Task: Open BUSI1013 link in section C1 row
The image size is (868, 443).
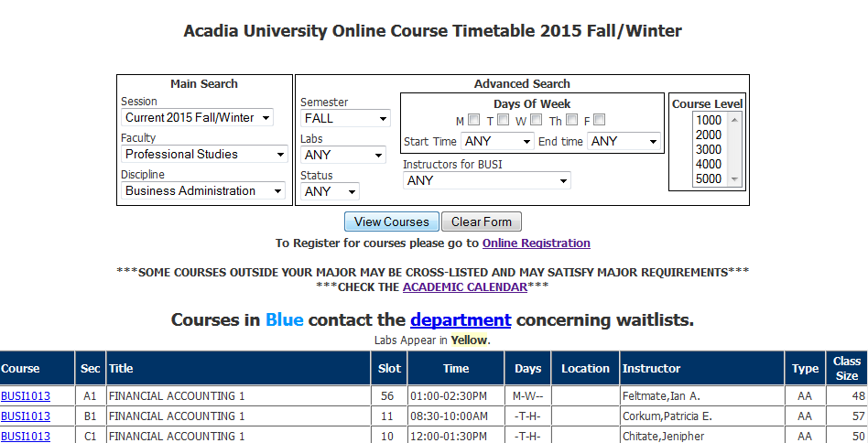Action: point(26,436)
